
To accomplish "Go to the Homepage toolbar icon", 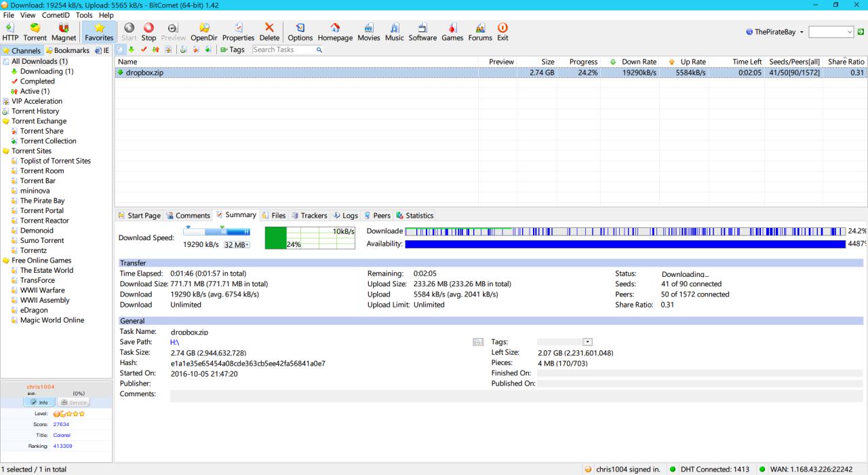I will (335, 31).
